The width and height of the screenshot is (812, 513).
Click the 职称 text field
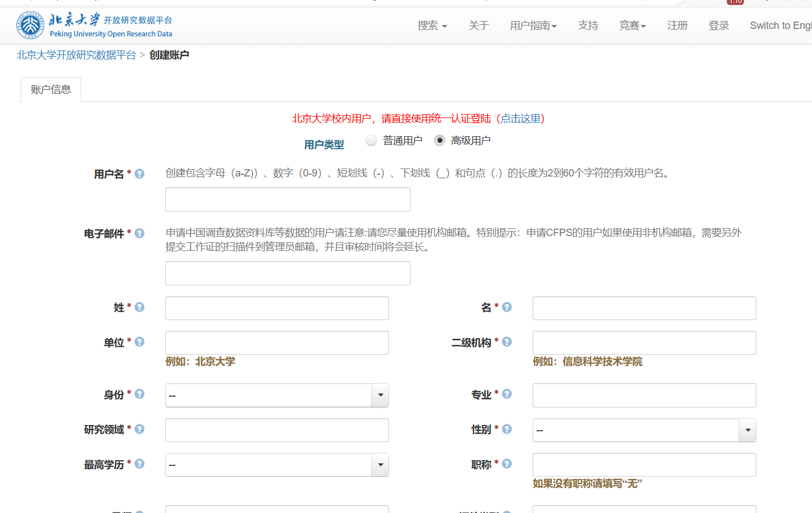pyautogui.click(x=644, y=465)
